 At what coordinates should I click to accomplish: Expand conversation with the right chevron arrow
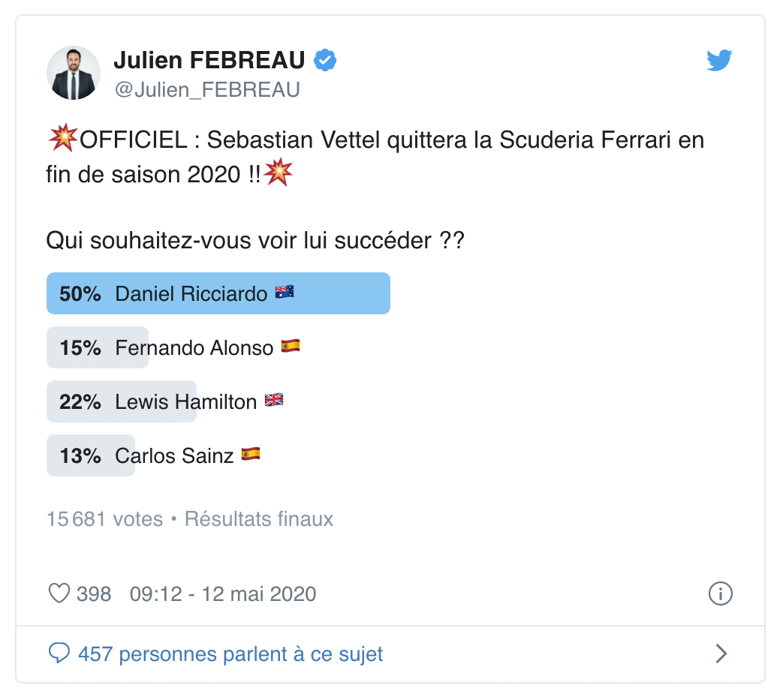[x=721, y=653]
